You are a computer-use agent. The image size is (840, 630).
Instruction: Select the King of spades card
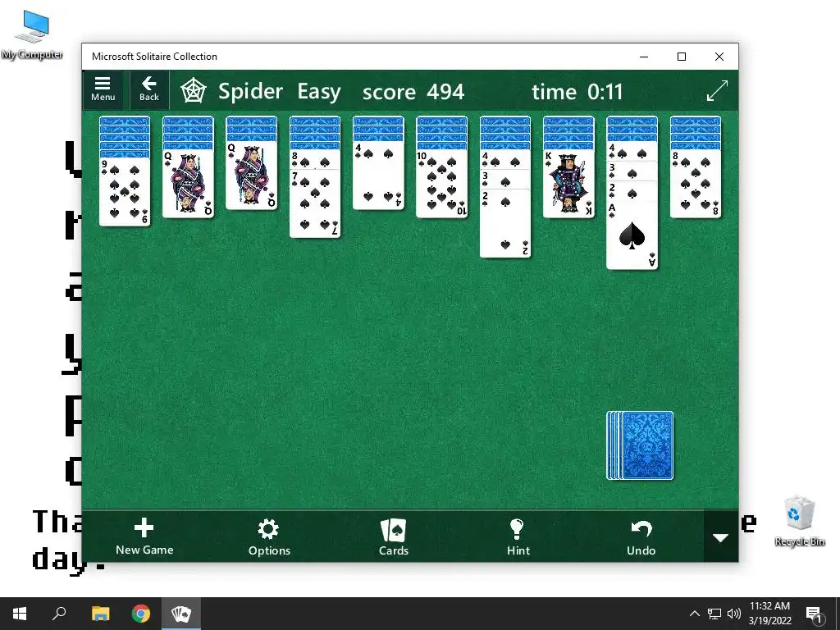(568, 184)
